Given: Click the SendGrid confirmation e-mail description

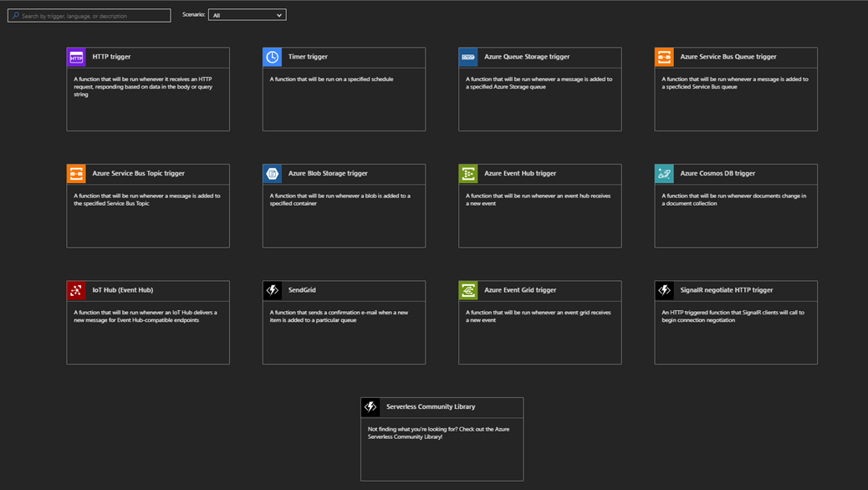Looking at the screenshot, I should [339, 317].
